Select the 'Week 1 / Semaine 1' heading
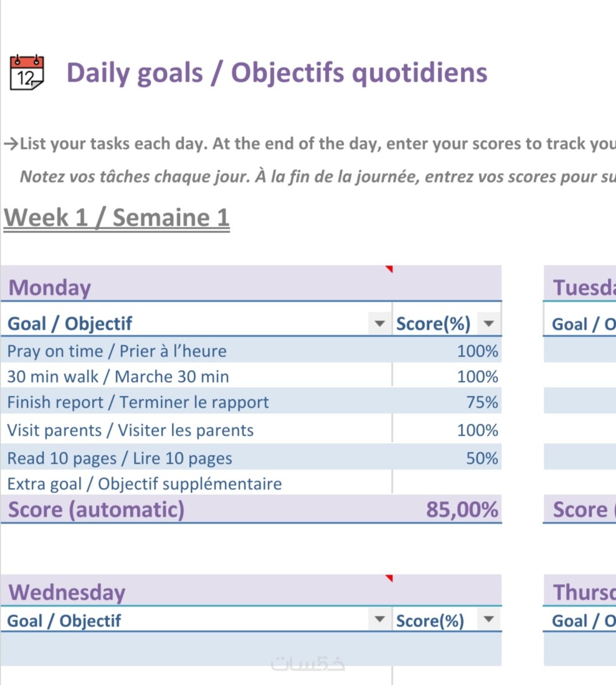616x685 pixels. pyautogui.click(x=116, y=218)
